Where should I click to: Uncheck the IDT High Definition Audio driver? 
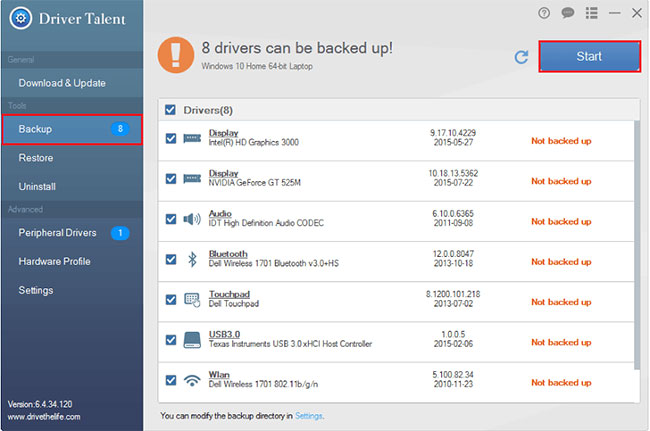click(x=171, y=219)
